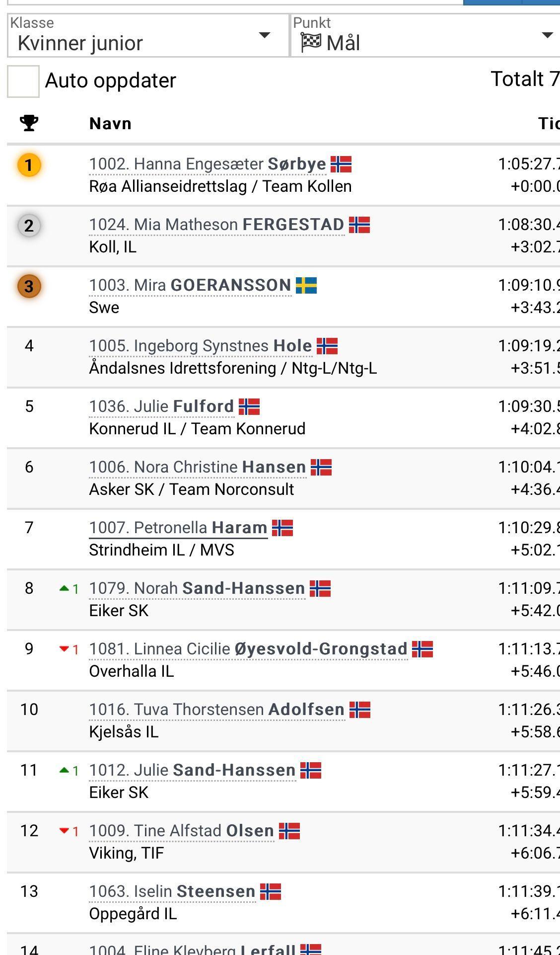The width and height of the screenshot is (560, 955).
Task: Click Ingeborg Synstnes Hole's name
Action: point(201,346)
